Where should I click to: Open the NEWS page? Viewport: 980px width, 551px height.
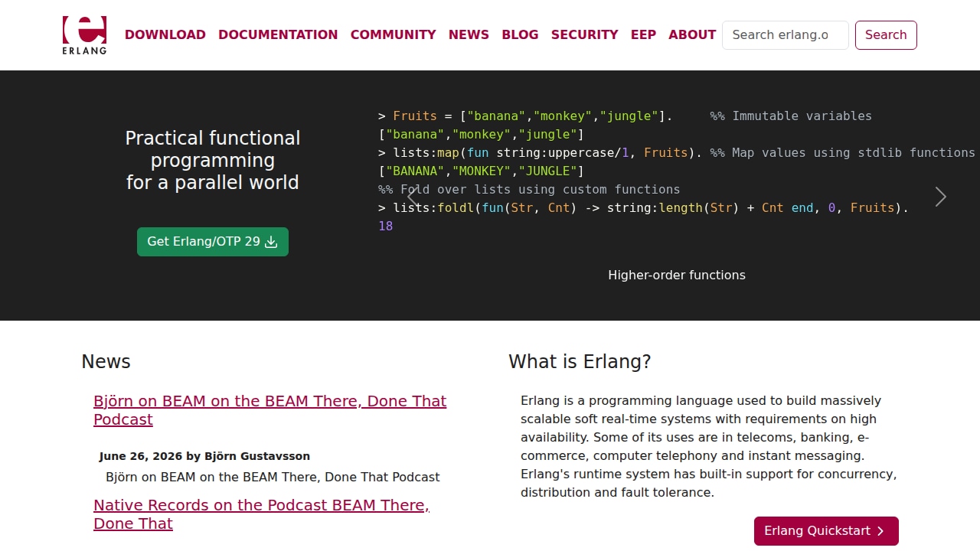point(469,34)
